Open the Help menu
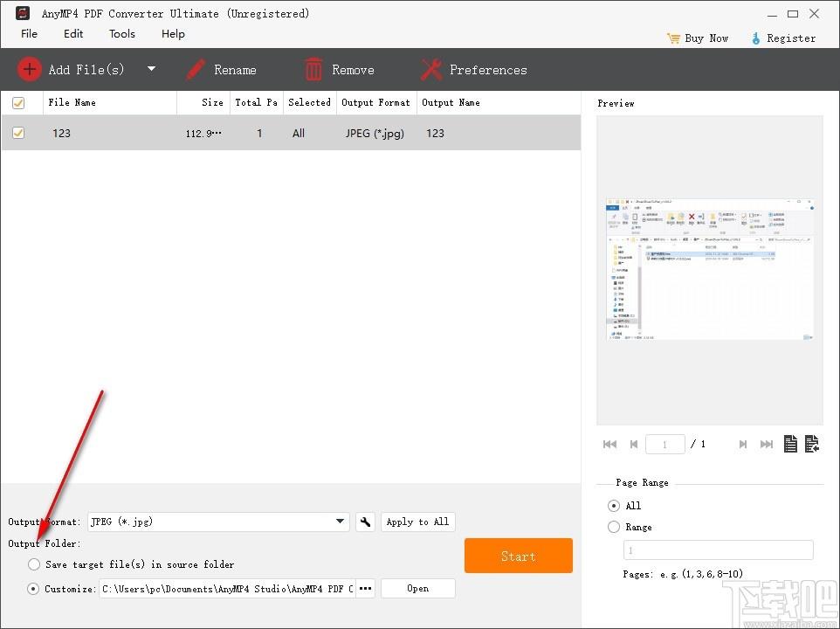This screenshot has width=840, height=629. point(173,34)
